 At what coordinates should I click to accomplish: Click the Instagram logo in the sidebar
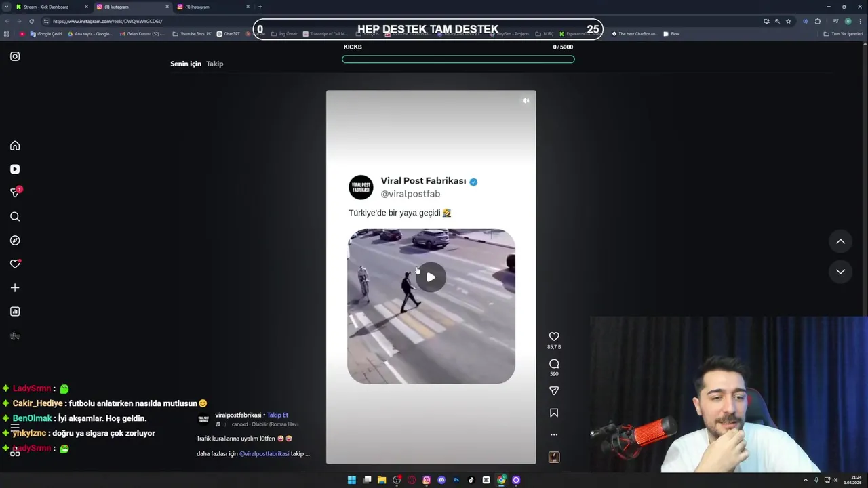click(x=15, y=56)
